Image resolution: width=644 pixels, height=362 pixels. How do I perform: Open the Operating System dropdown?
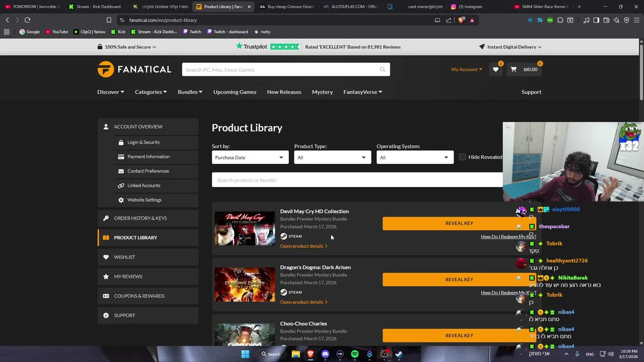pos(415,157)
